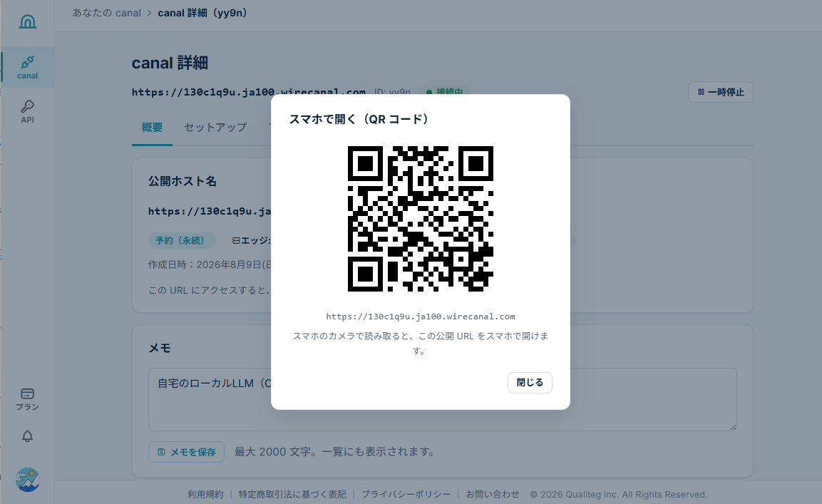Open the プラン page in the sidebar

coord(27,399)
